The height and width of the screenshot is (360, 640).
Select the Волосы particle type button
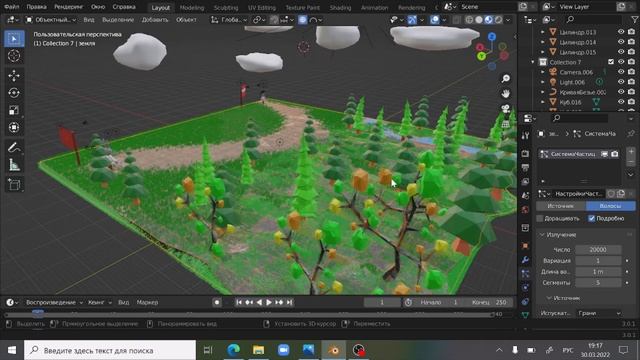pos(611,206)
